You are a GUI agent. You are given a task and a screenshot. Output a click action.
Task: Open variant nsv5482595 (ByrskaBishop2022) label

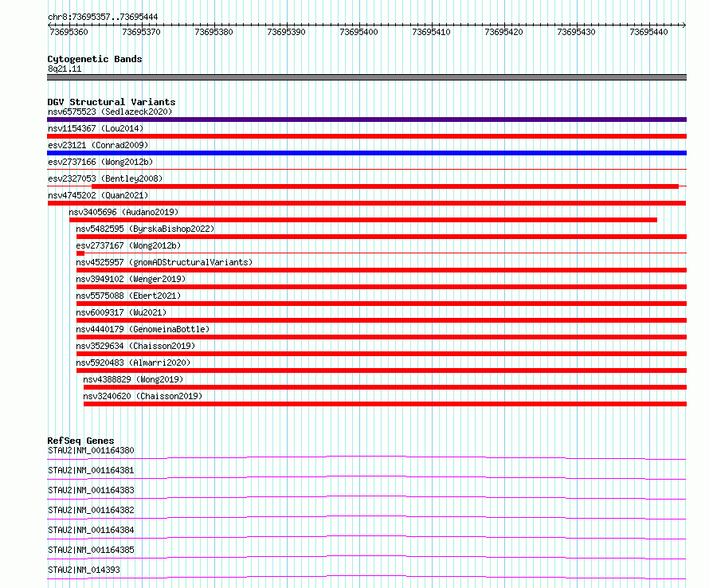145,229
